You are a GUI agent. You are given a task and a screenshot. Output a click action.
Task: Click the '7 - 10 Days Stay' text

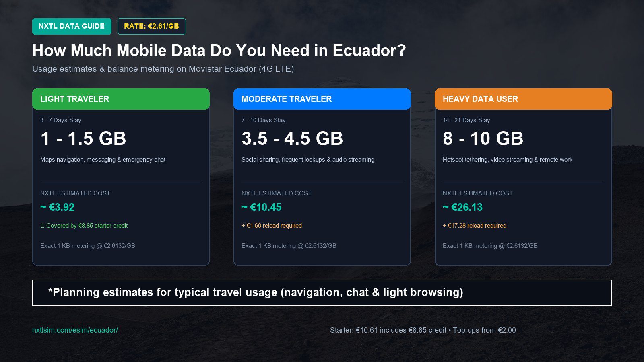(264, 120)
